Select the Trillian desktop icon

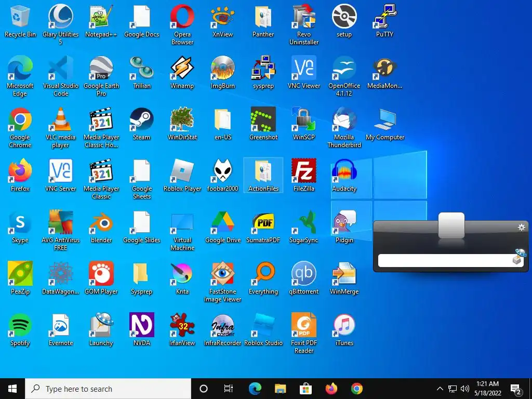[x=141, y=73]
